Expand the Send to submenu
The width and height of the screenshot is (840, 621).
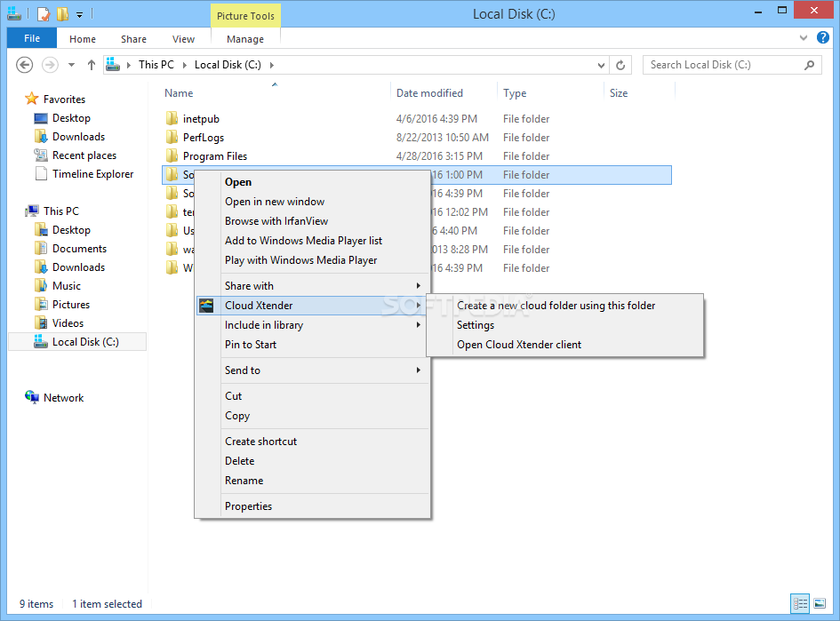coord(419,370)
